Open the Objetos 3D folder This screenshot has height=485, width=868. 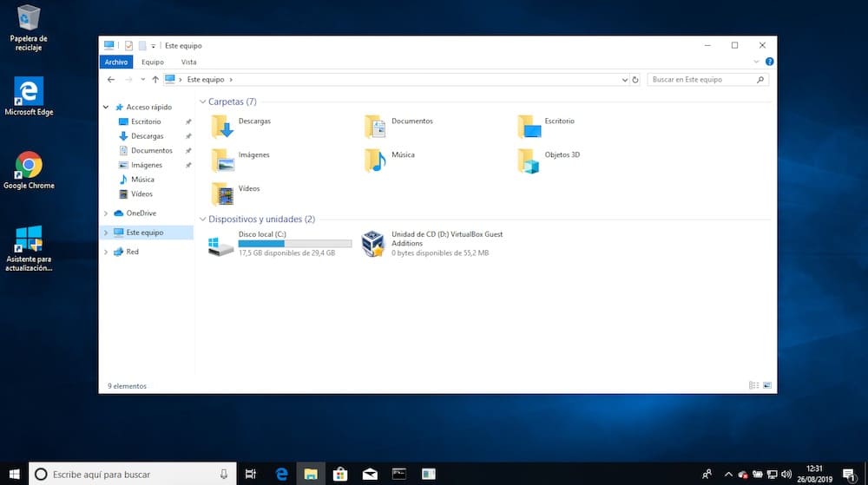(x=529, y=161)
